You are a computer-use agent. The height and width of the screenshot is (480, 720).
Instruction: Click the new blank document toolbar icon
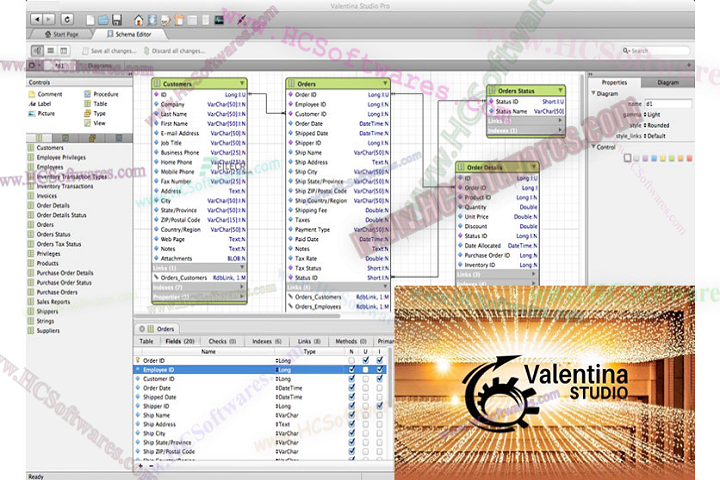tap(90, 20)
